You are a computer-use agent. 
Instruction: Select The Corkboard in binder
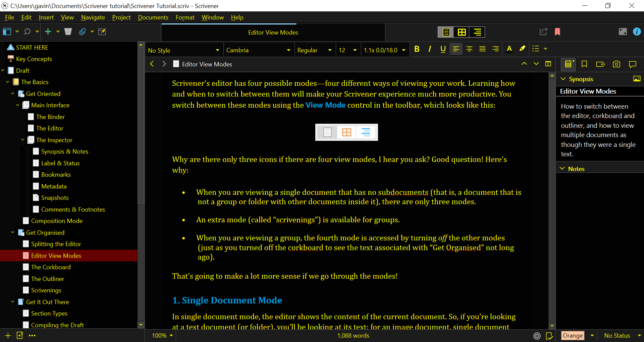[x=51, y=267]
